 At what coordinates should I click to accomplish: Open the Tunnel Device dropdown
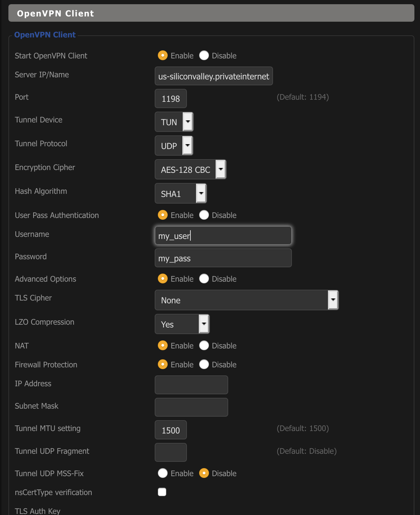pos(174,122)
